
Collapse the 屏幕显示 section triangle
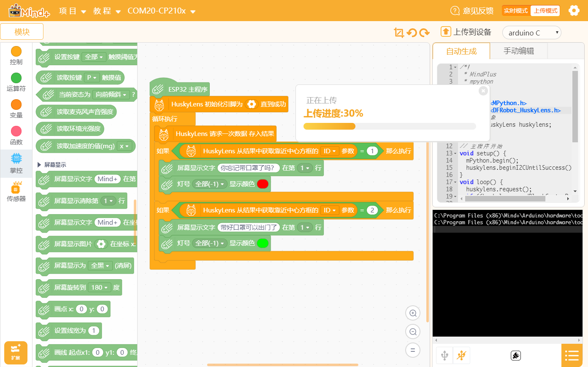(39, 165)
